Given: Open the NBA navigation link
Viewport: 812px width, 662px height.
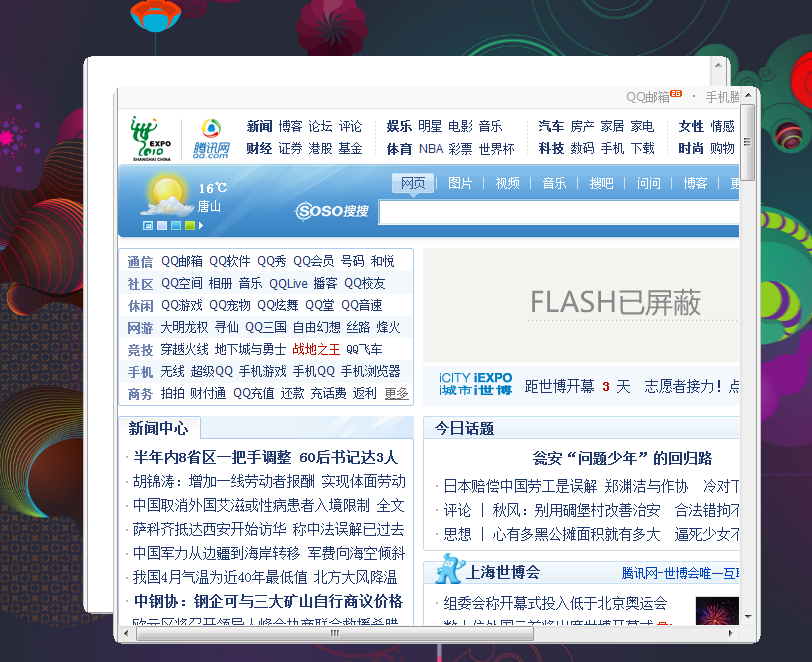Looking at the screenshot, I should 431,149.
